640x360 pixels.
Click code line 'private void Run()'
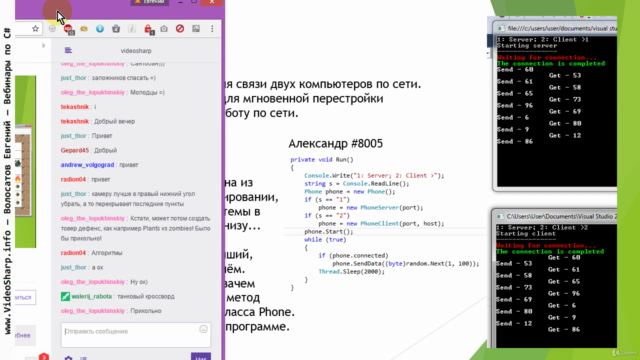322,160
